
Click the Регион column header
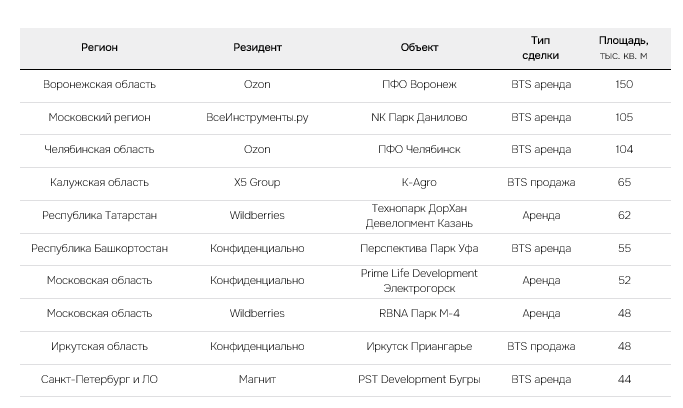99,48
